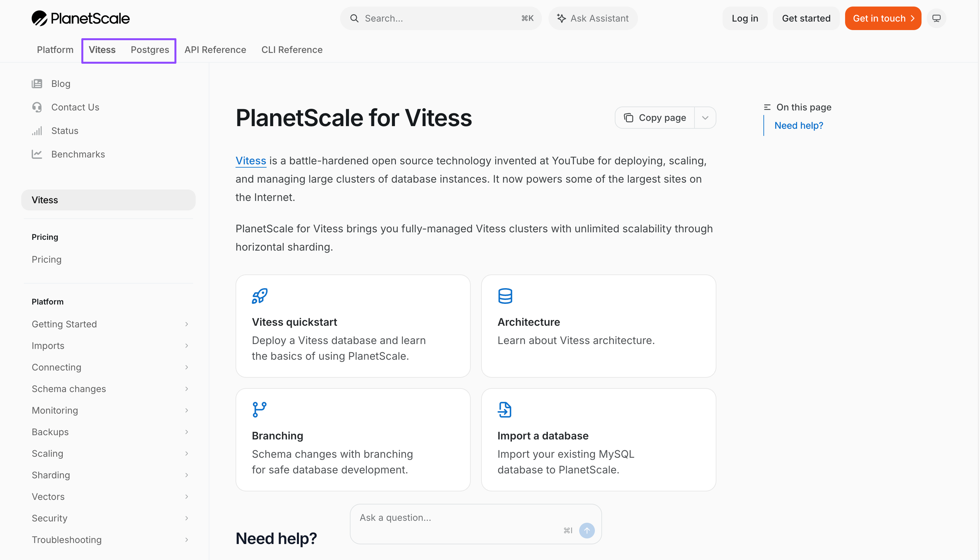
Task: Open the CLI Reference tab
Action: 292,50
